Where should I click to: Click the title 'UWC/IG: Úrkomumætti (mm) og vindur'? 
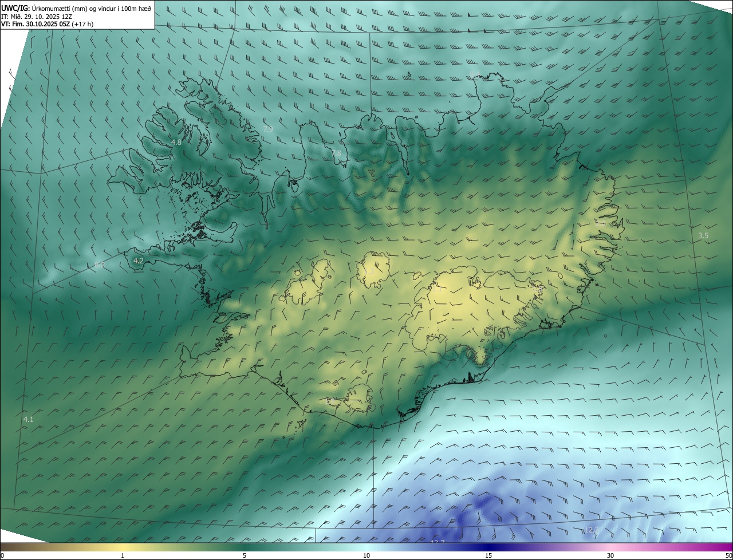tap(76, 7)
